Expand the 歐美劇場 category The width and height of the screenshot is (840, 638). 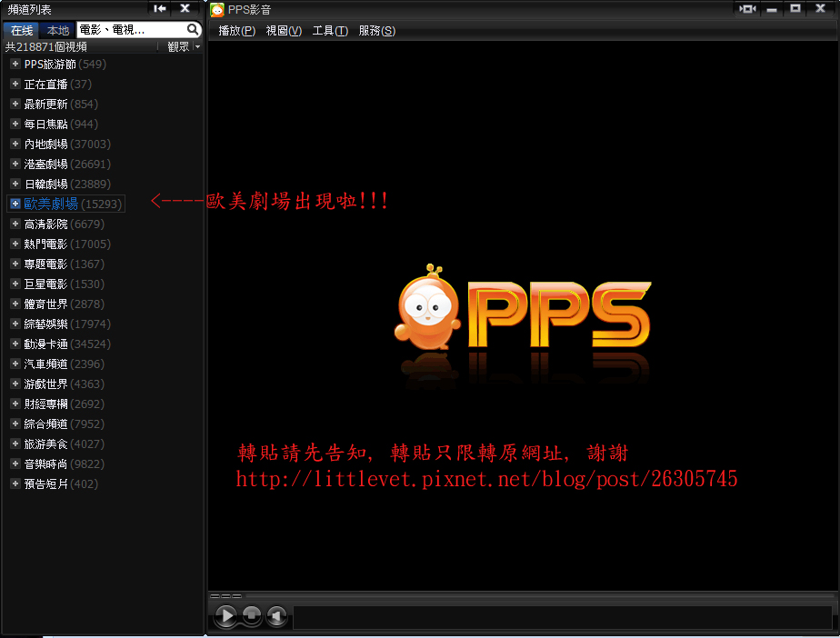15,204
